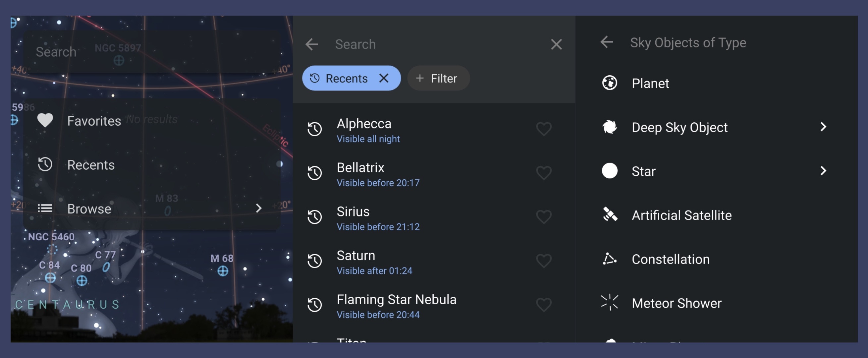Expand the Deep Sky Object category
Image resolution: width=868 pixels, height=358 pixels.
[x=823, y=127]
